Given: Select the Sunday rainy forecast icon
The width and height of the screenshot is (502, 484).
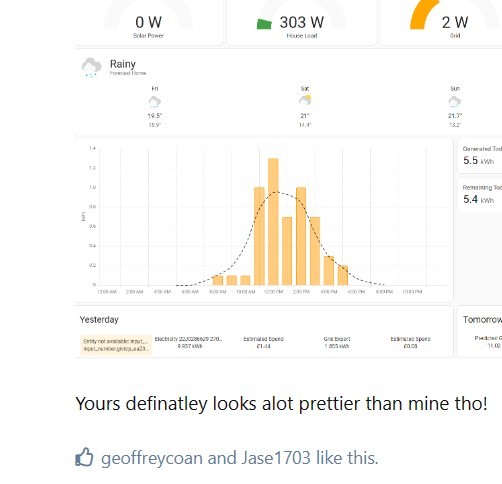Looking at the screenshot, I should tap(455, 102).
